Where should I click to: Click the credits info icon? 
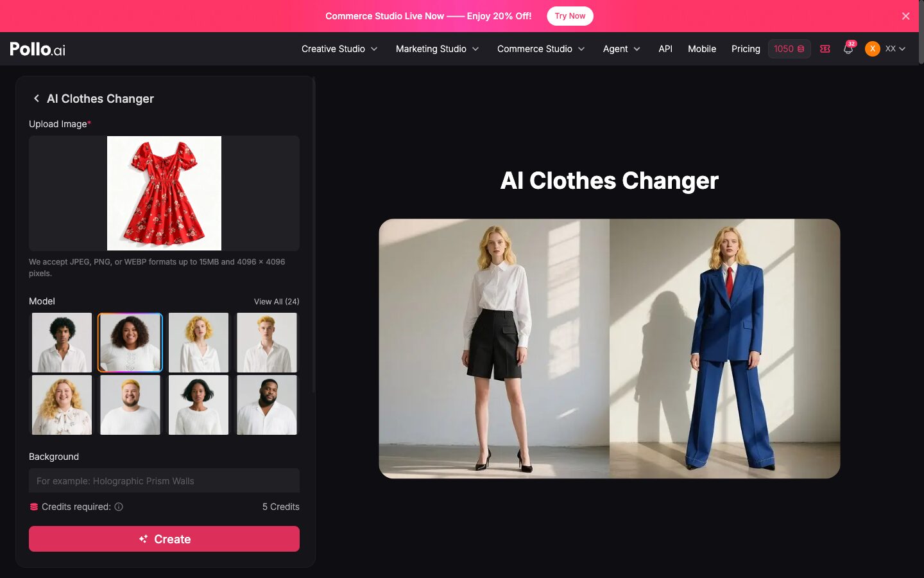[119, 507]
